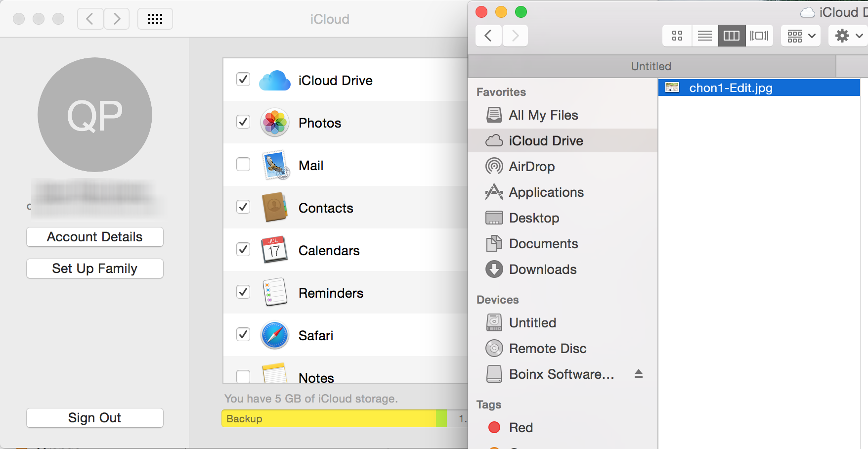
Task: Click the Photos app icon
Action: (274, 123)
